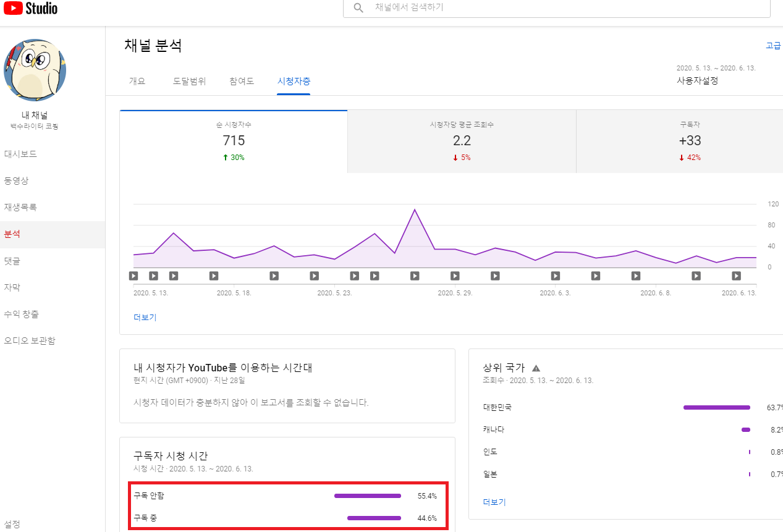The height and width of the screenshot is (532, 783).
Task: Switch to the 참여도 tab
Action: (241, 81)
